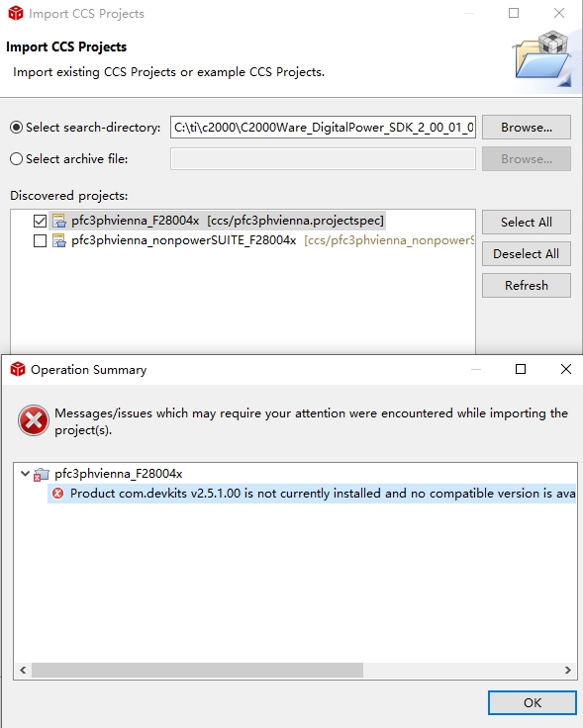Browse for a search directory

tap(527, 128)
